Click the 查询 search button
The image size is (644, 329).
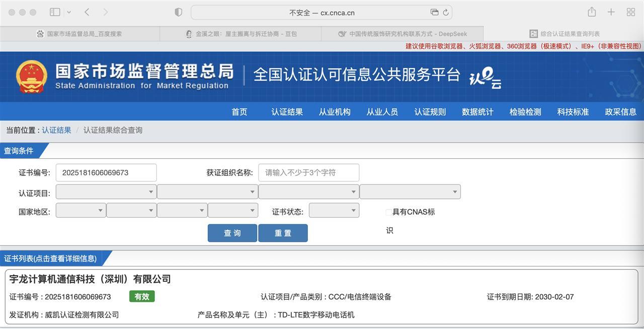tap(232, 233)
